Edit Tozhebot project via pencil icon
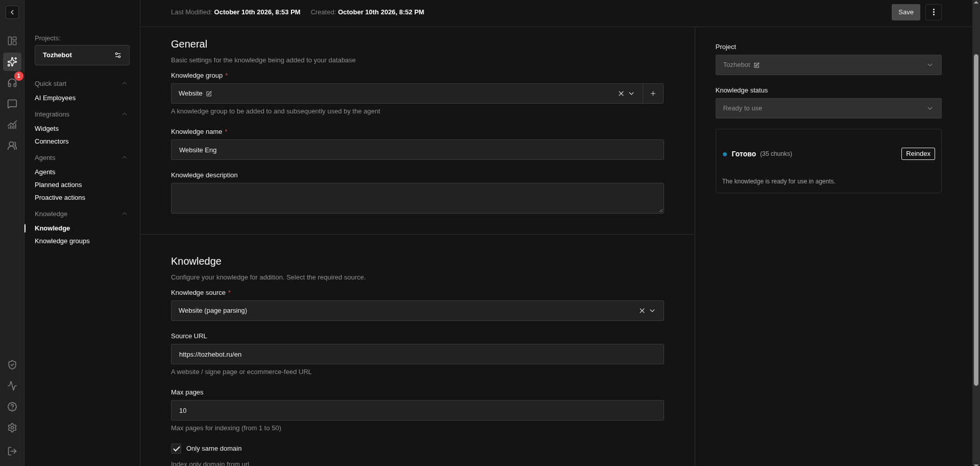980x466 pixels. click(x=756, y=65)
